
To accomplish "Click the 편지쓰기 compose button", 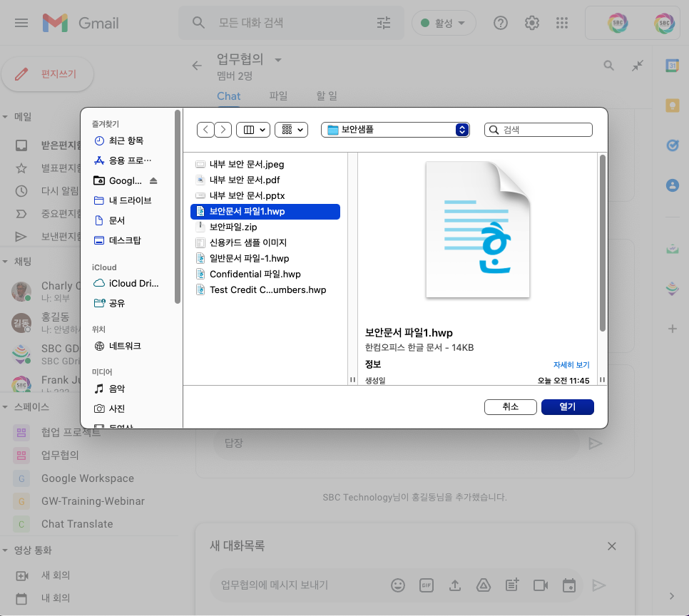I will click(48, 74).
